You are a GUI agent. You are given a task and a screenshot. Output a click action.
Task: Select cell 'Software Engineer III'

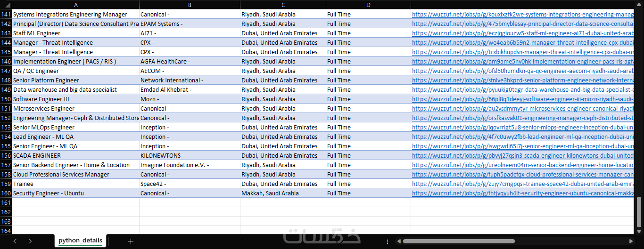76,99
